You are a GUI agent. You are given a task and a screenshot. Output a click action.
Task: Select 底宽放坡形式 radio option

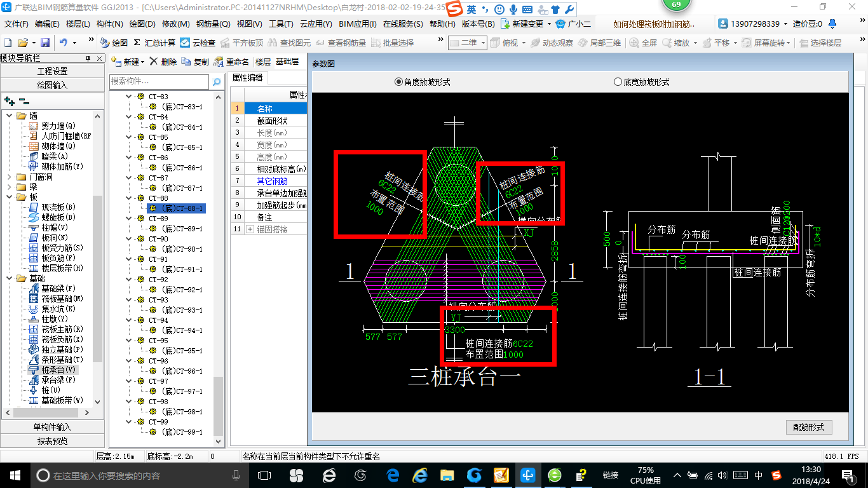(x=642, y=82)
